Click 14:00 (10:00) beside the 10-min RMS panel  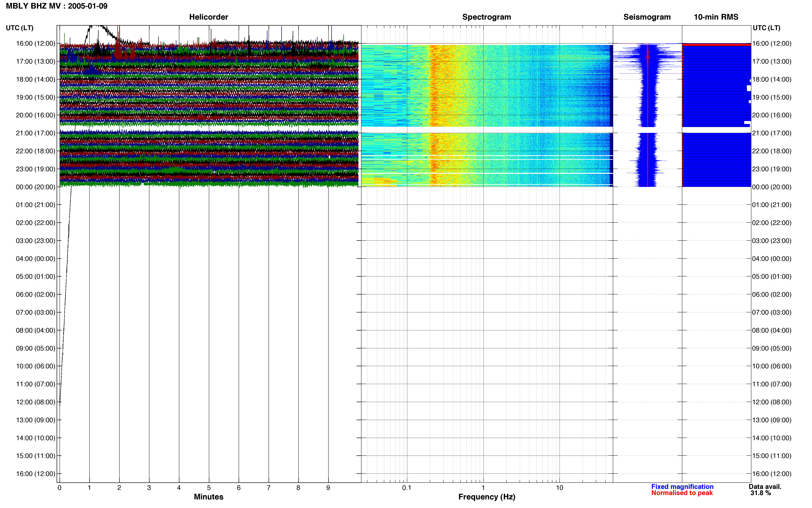pos(772,438)
